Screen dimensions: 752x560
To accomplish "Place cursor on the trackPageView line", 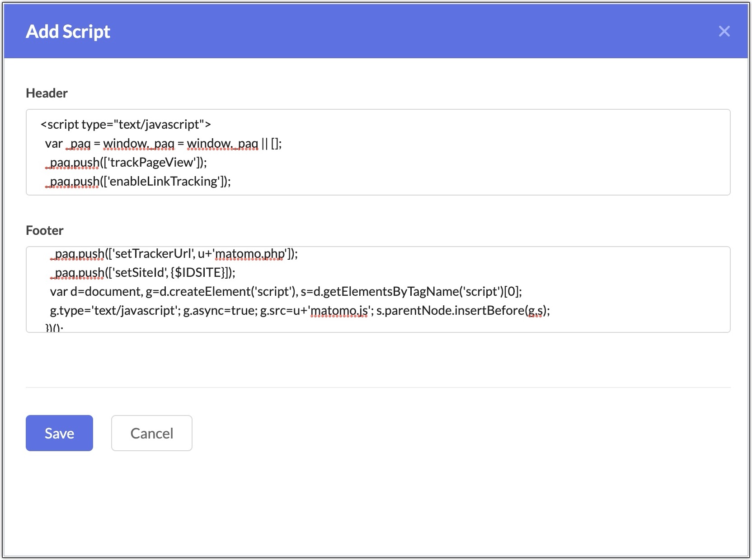I will click(127, 163).
